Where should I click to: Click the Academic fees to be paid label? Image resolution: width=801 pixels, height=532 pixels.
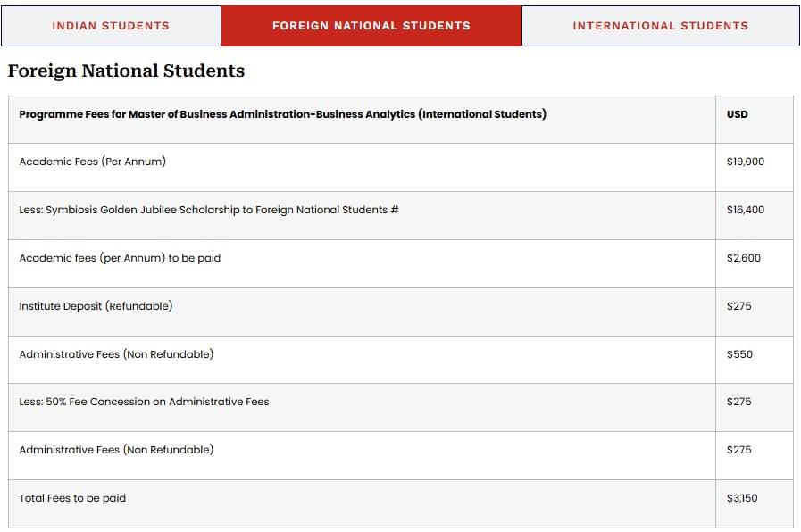(120, 258)
